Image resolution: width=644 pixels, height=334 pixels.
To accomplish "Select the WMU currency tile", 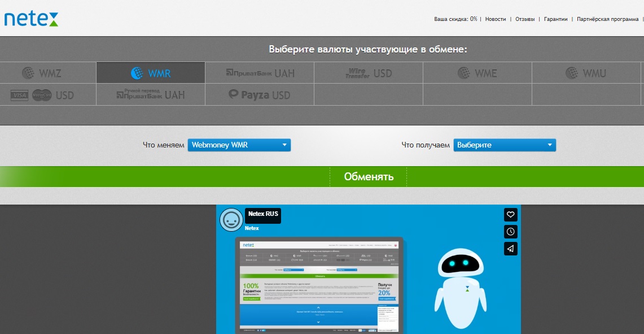I will click(x=586, y=73).
